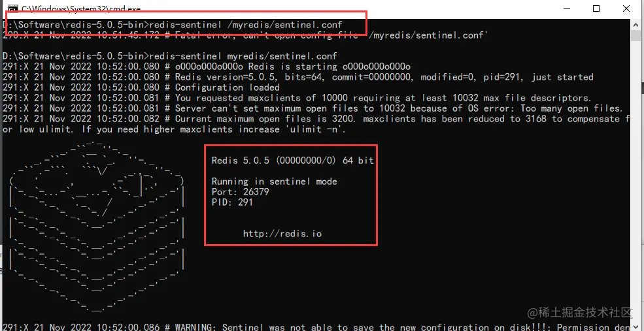Click 'Redis version=5.0.5, bits=64' log line
Viewport: 644px width, 331px height.
[x=297, y=77]
